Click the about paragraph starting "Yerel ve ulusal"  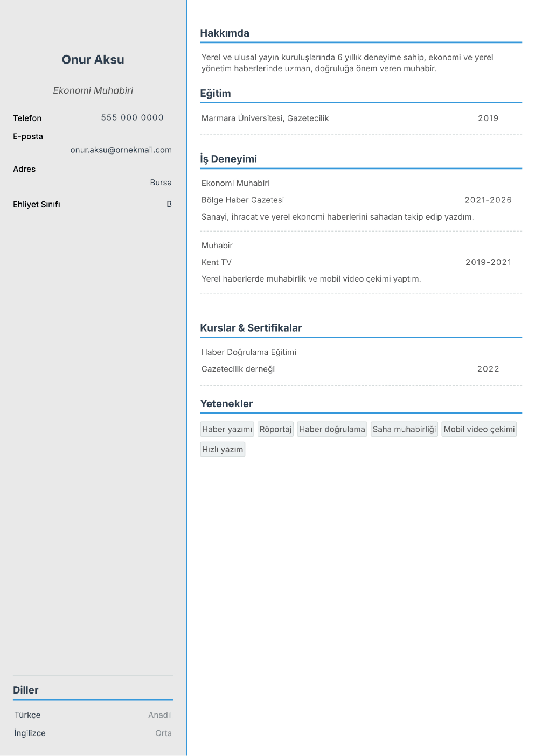pyautogui.click(x=348, y=63)
